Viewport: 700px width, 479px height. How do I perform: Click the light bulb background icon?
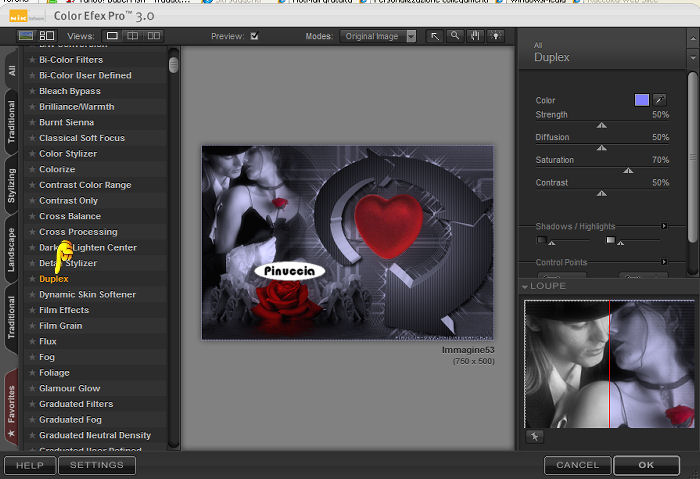click(x=496, y=36)
